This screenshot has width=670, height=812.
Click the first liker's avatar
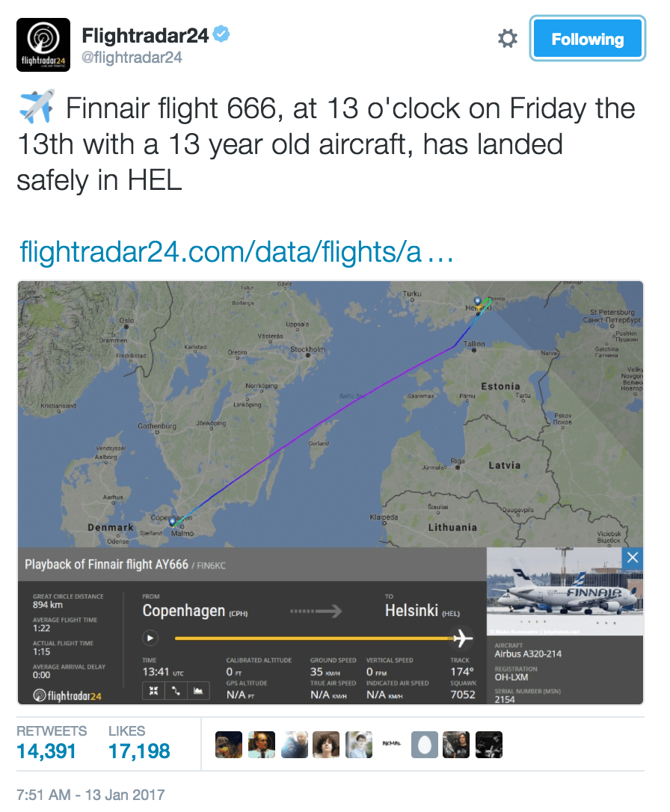(x=229, y=745)
